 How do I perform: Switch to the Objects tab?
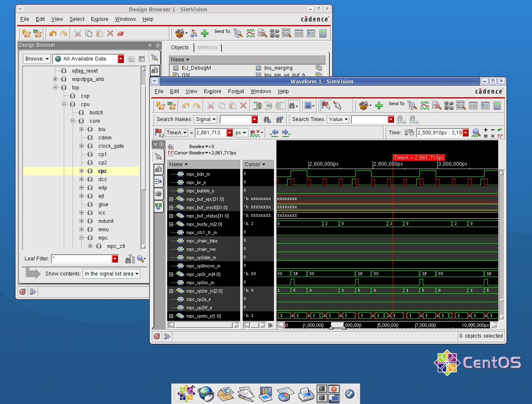180,48
